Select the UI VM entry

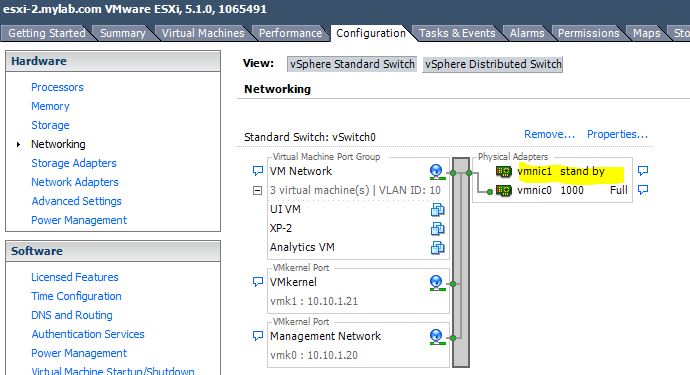tap(285, 209)
